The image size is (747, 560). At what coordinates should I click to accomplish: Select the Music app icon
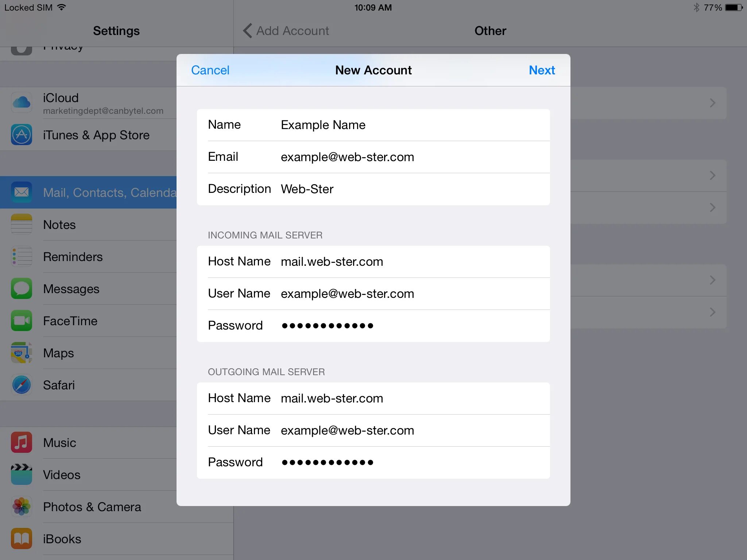click(22, 442)
